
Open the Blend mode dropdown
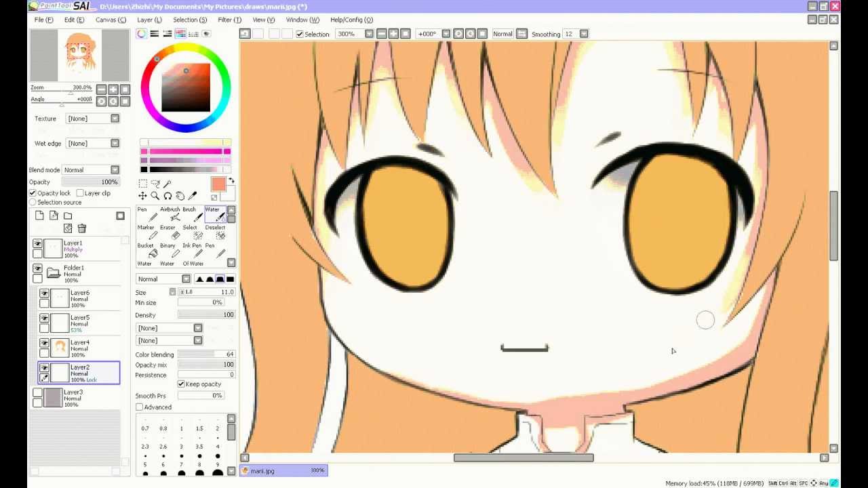click(x=115, y=170)
